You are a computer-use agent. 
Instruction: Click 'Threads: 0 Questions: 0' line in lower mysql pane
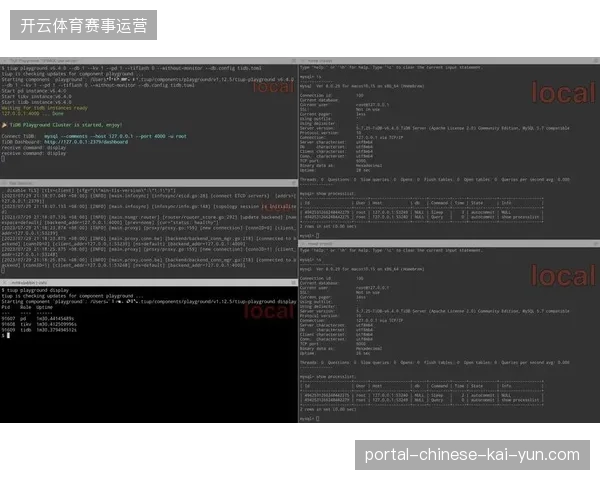click(x=435, y=362)
